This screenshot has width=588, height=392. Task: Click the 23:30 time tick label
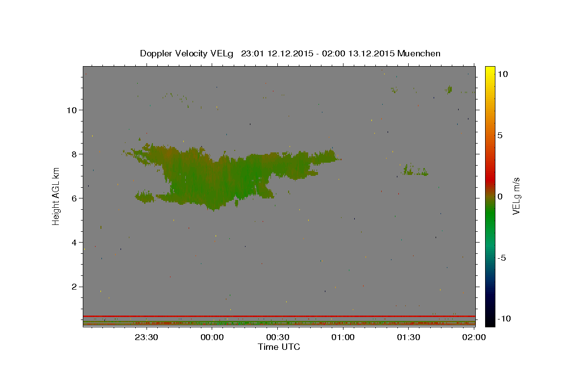pyautogui.click(x=147, y=338)
